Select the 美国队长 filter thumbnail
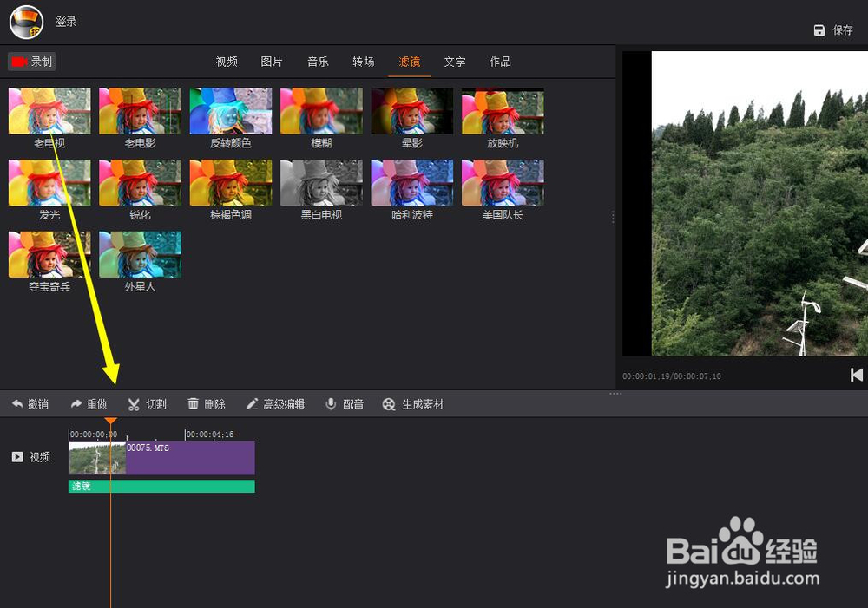Image resolution: width=868 pixels, height=608 pixels. click(x=503, y=182)
